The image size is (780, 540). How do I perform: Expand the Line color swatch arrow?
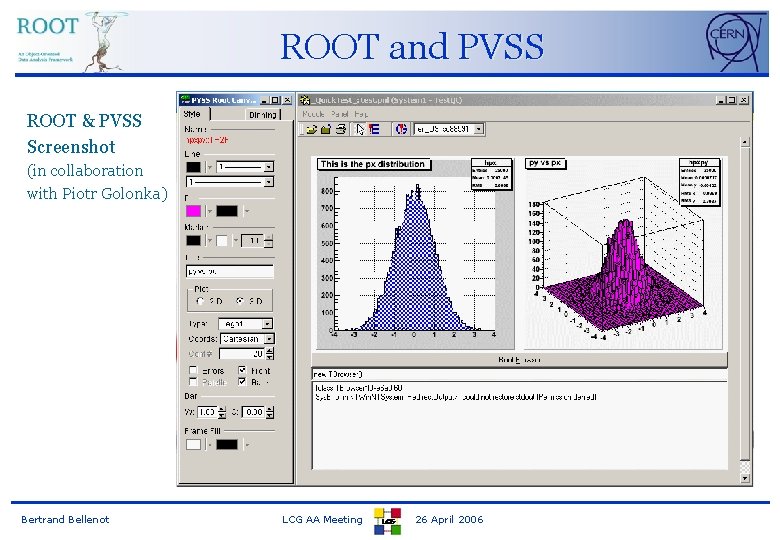coord(209,168)
